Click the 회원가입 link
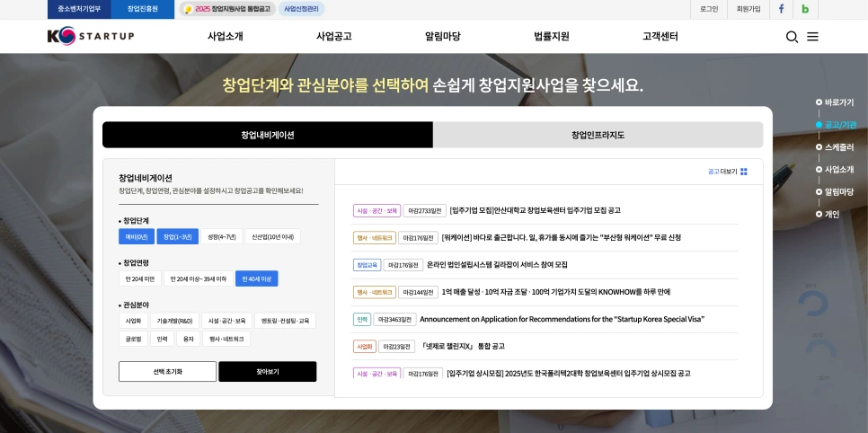The width and height of the screenshot is (868, 433). [748, 9]
